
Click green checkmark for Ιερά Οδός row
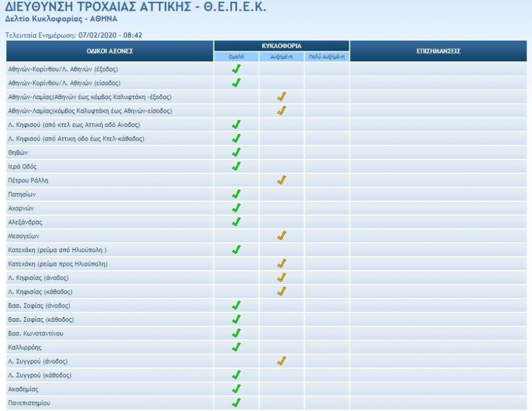click(x=236, y=167)
